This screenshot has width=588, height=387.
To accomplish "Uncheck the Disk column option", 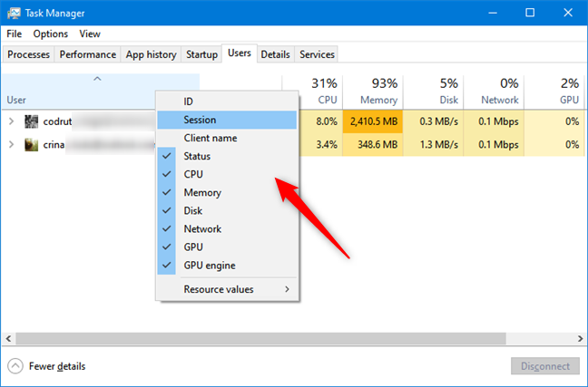I will 227,210.
